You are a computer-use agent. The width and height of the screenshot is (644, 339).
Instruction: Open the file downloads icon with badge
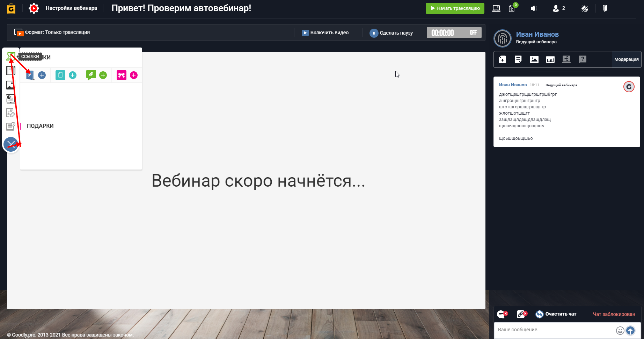[x=512, y=8]
